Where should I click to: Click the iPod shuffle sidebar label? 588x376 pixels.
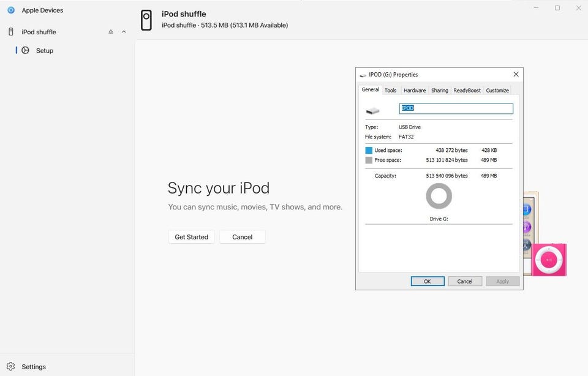39,32
